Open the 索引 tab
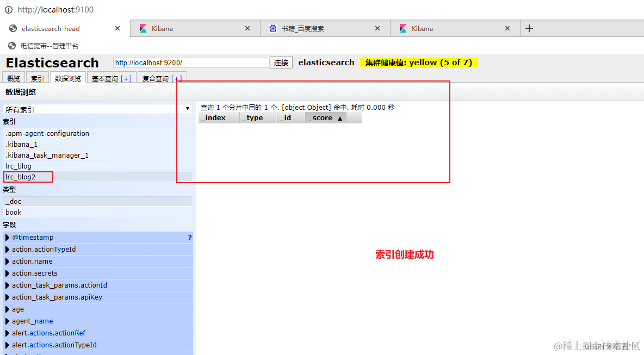The height and width of the screenshot is (355, 644). pos(38,78)
